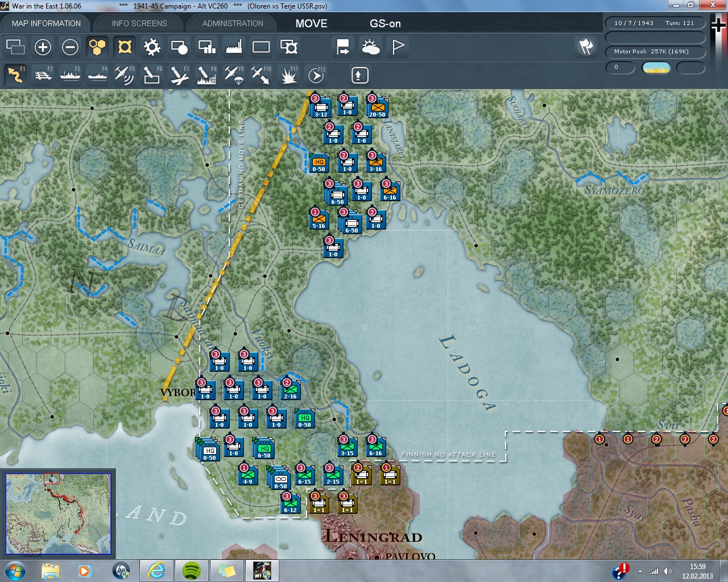Launch Internet Explorer from taskbar
Viewport: 728px width, 582px height.
(156, 571)
